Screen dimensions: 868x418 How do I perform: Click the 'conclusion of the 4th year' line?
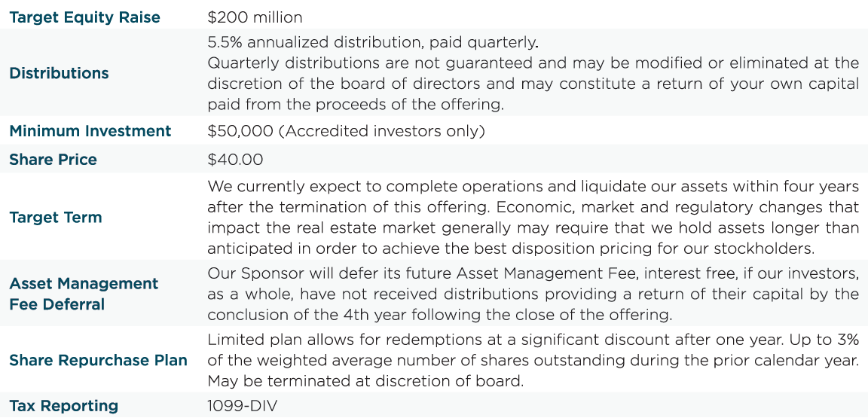[x=439, y=314]
